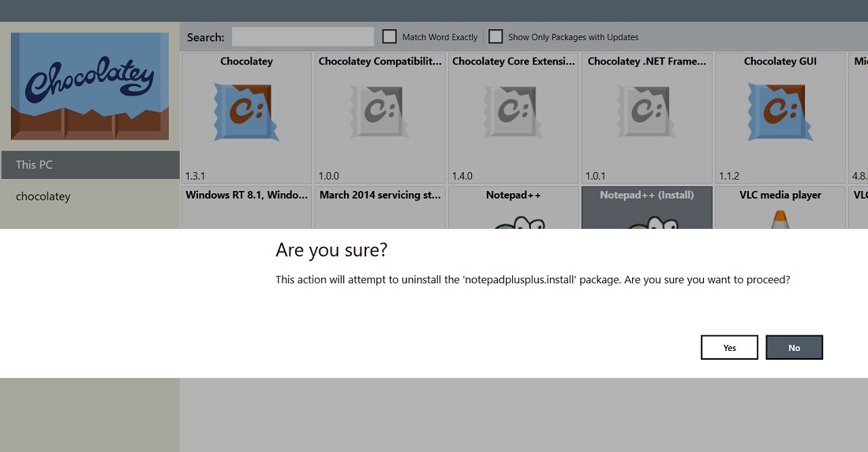Click version 1.4.0 under Core Extension
Screen dimensions: 868x452
pyautogui.click(x=462, y=176)
